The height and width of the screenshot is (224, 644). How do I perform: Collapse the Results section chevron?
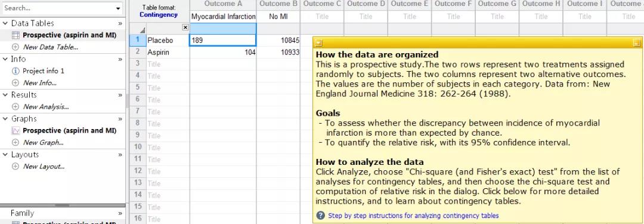point(5,95)
